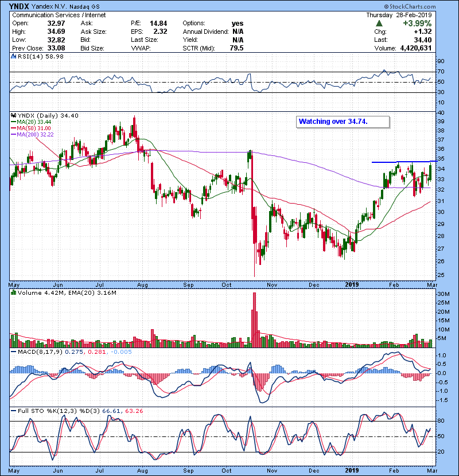
Task: Click the Options 'yes' value
Action: (238, 24)
